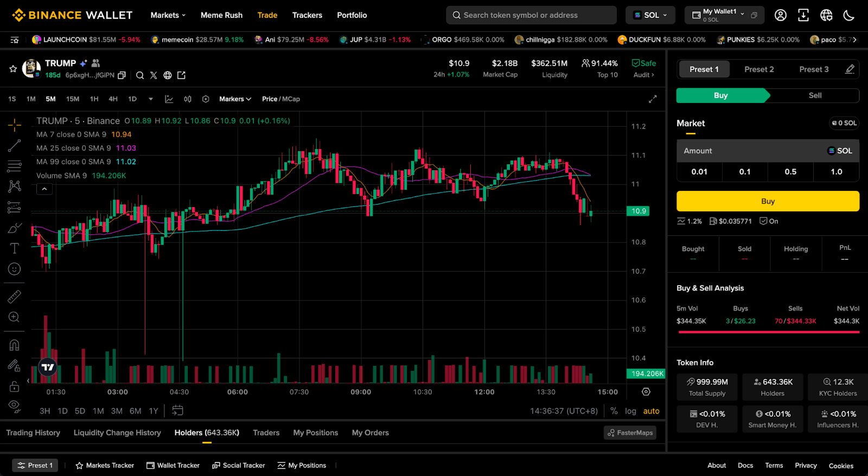
Task: Search the token via magnifier icon
Action: (140, 75)
